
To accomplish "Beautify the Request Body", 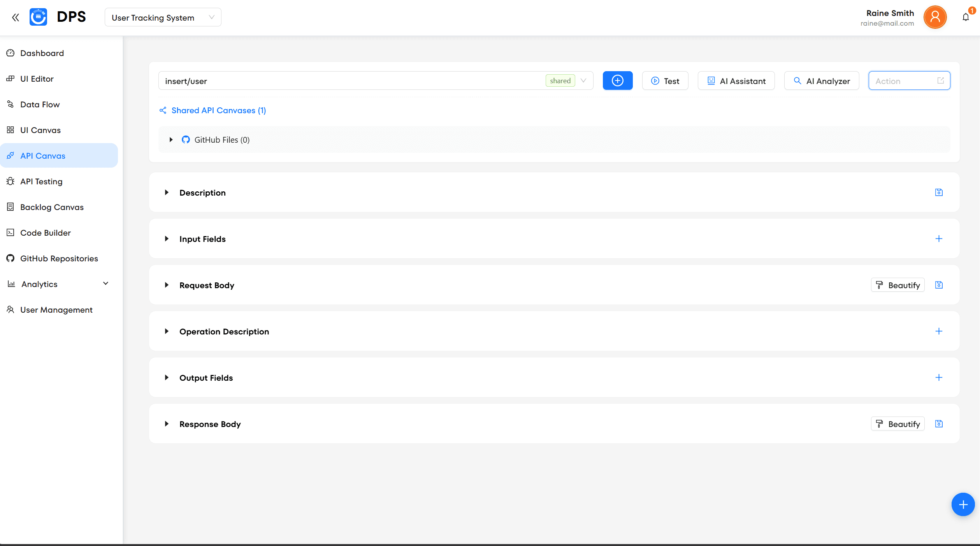I will point(897,285).
